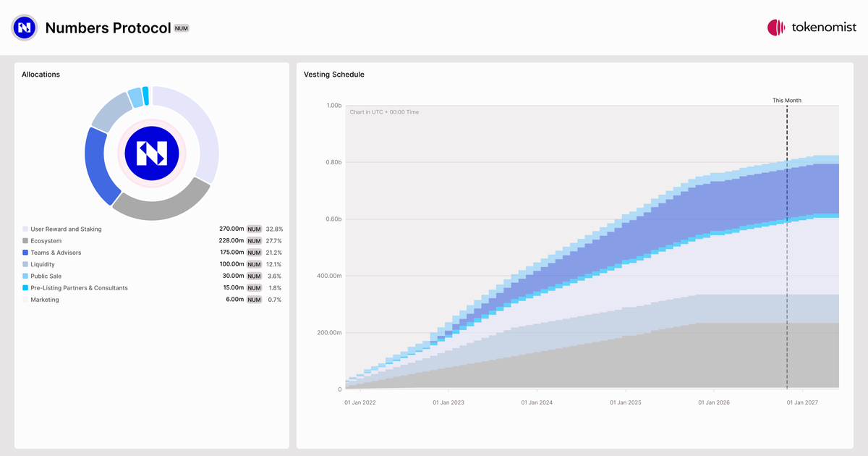Click the 'Ecosystem' legend label

tap(46, 241)
